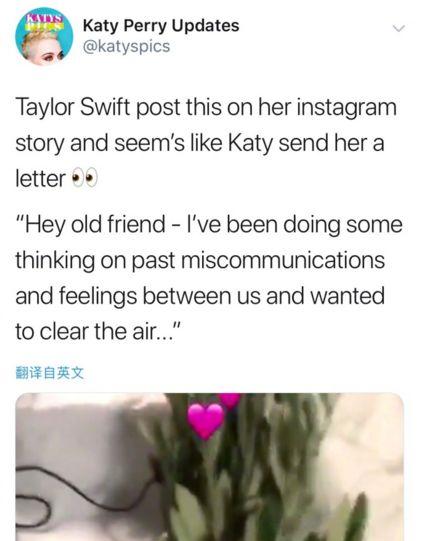Open the @katyspics handle link
The image size is (422, 541).
point(126,47)
